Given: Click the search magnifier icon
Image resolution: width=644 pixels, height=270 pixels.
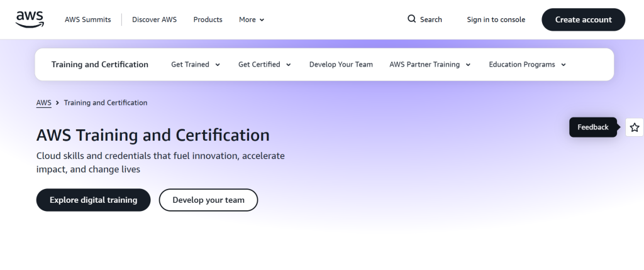Looking at the screenshot, I should point(411,19).
